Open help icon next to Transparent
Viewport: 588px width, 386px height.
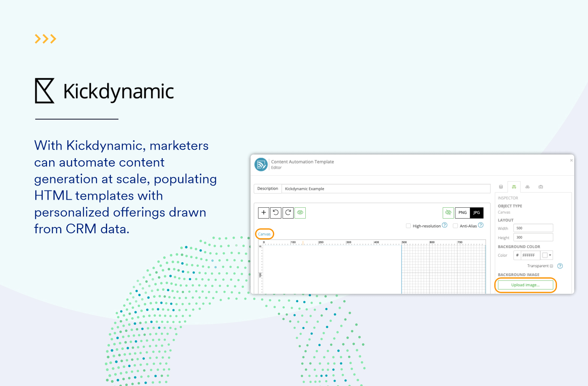click(x=560, y=266)
